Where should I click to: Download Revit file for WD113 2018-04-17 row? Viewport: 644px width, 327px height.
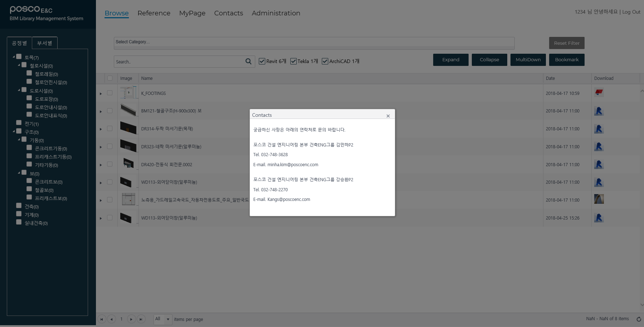coord(599,182)
